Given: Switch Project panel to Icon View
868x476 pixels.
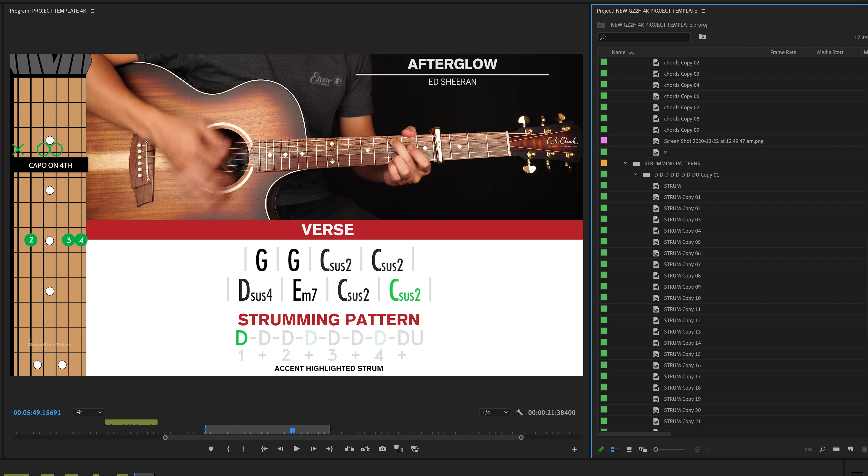Looking at the screenshot, I should [629, 449].
